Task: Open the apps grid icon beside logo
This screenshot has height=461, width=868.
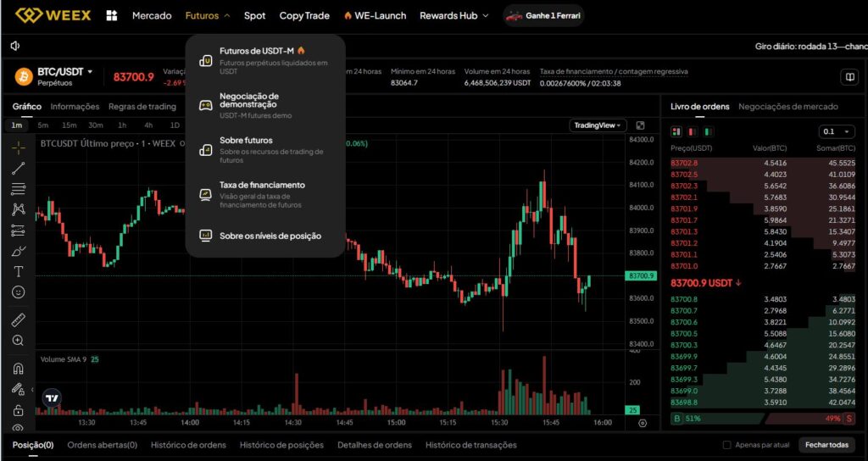Action: click(x=112, y=15)
